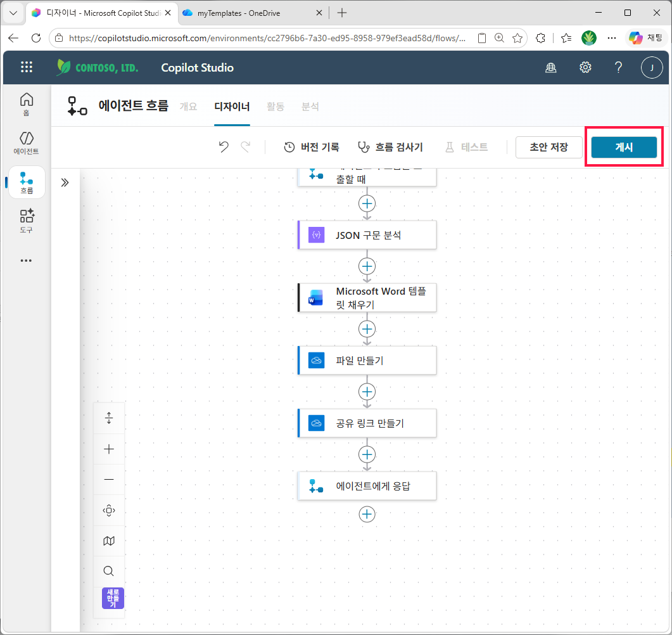
Task: Open browser extensions puzzle icon
Action: [x=540, y=38]
